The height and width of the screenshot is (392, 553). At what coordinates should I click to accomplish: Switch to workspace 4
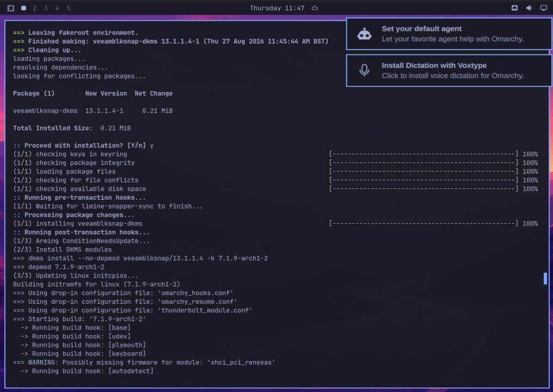[x=57, y=8]
